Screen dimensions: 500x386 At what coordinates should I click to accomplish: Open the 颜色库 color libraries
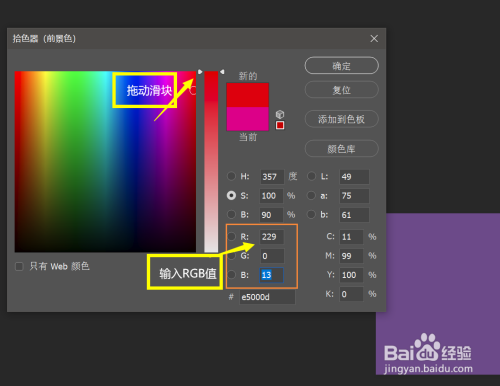point(341,148)
